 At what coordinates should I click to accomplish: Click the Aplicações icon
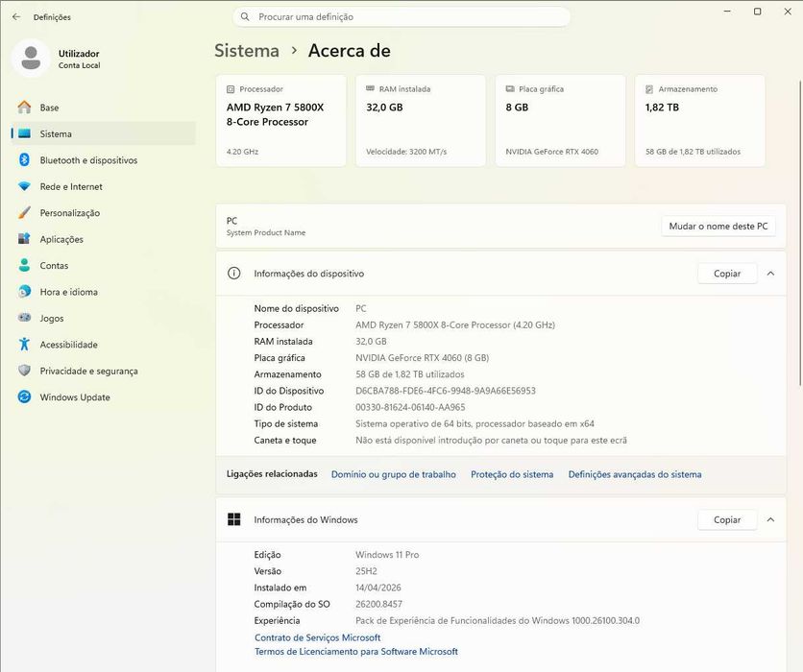[x=24, y=238]
